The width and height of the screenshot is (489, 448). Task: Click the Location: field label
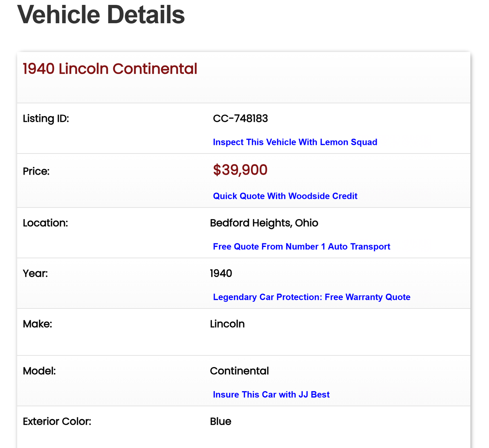[45, 223]
